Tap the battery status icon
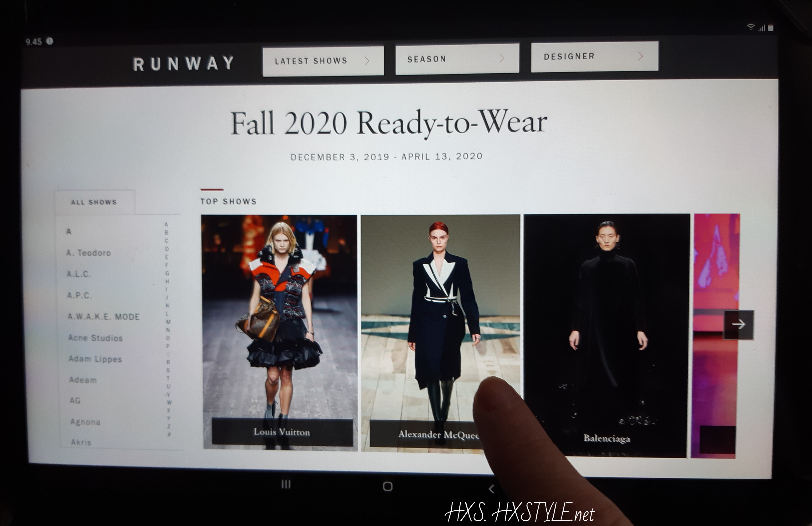 [770, 28]
